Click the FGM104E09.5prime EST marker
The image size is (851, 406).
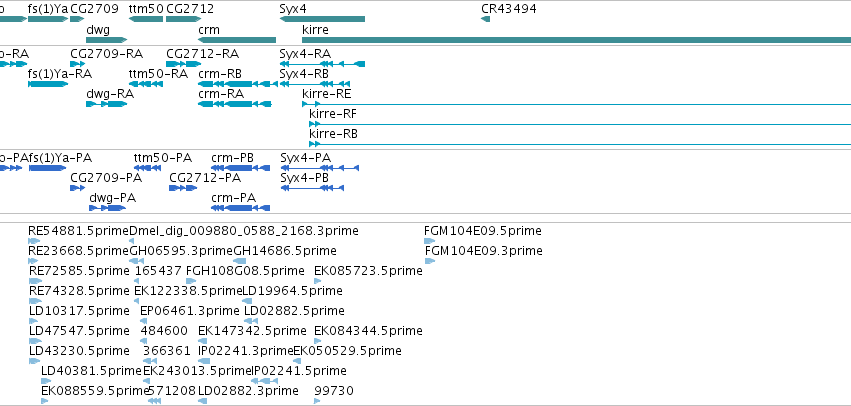coord(429,241)
